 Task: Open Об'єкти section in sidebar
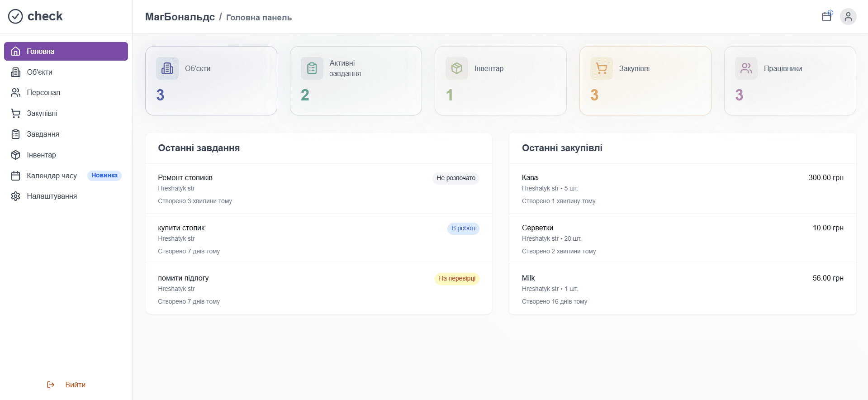(66, 72)
